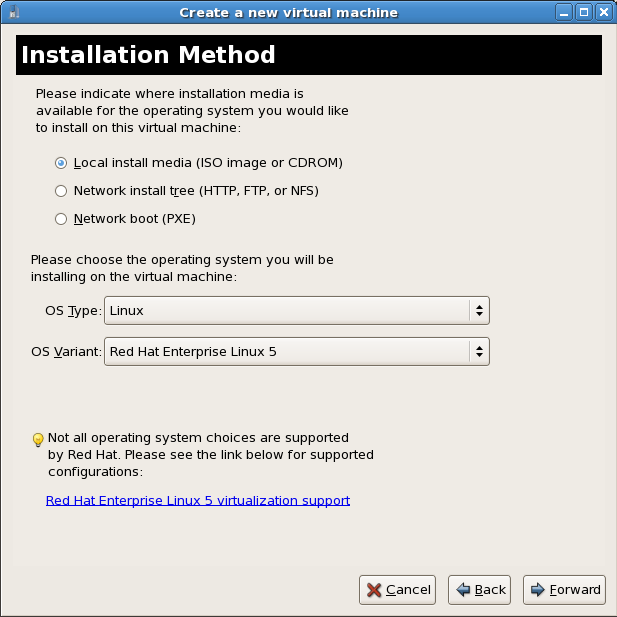Open Red Hat Enterprise Linux 5 virtualization support link
The image size is (617, 617).
pyautogui.click(x=198, y=500)
